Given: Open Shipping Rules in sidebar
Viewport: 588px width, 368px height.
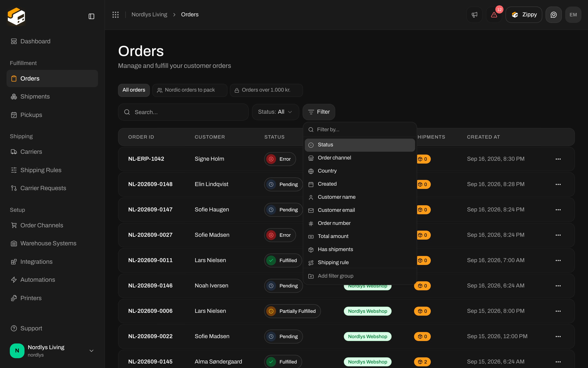Looking at the screenshot, I should click(52, 170).
